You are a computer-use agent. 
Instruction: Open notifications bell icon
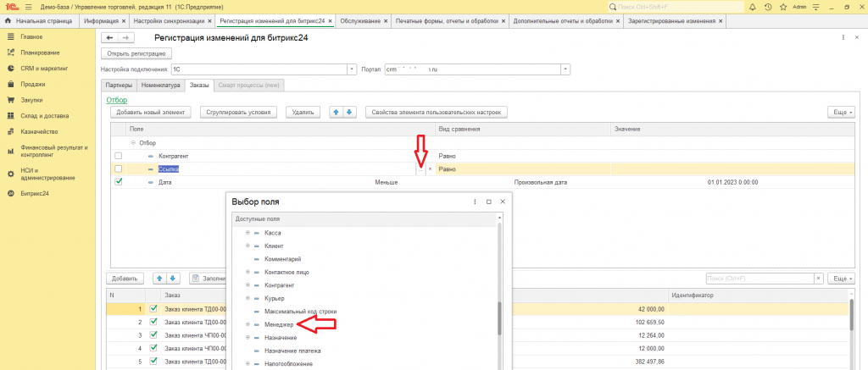click(x=753, y=7)
